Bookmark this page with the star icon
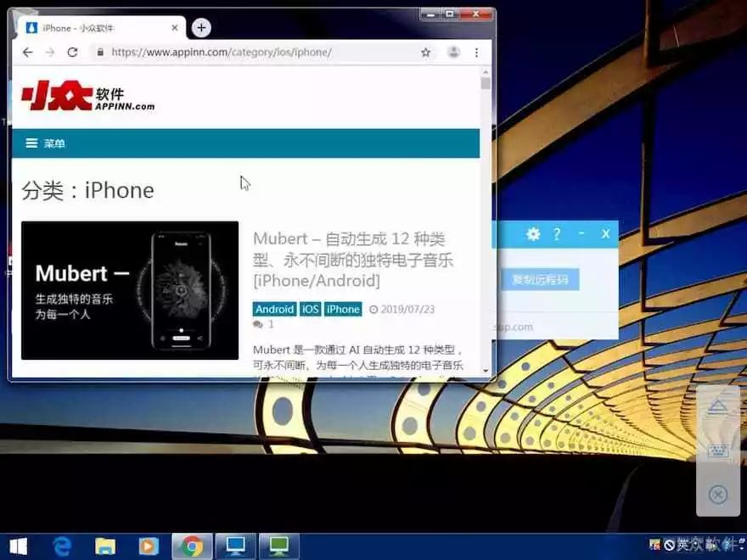The image size is (747, 560). click(x=425, y=53)
